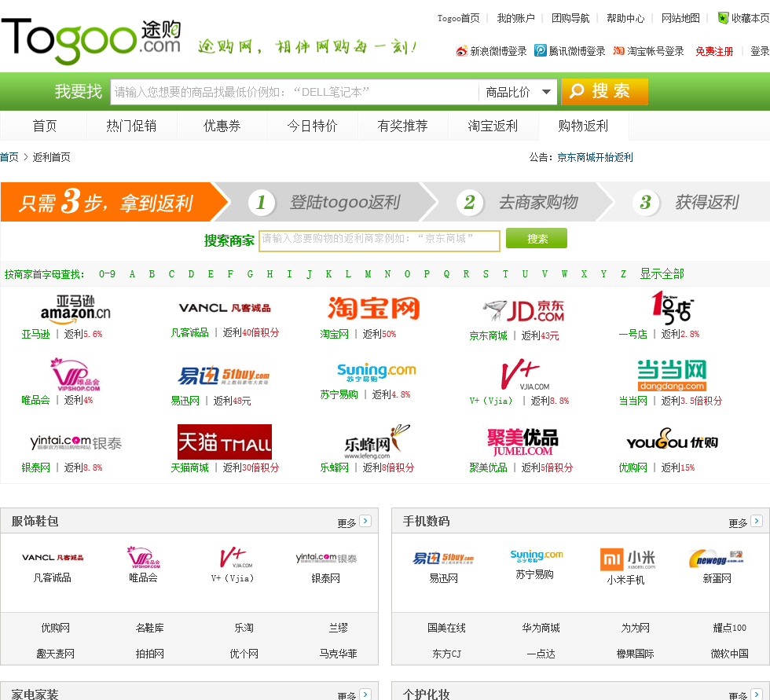The image size is (770, 700).
Task: Open the 帮助中心 link
Action: pos(625,18)
